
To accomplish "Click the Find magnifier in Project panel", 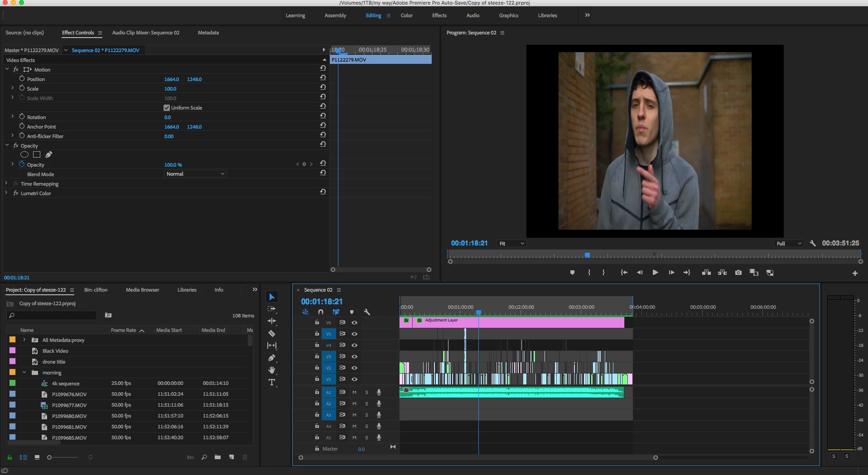I will (204, 457).
